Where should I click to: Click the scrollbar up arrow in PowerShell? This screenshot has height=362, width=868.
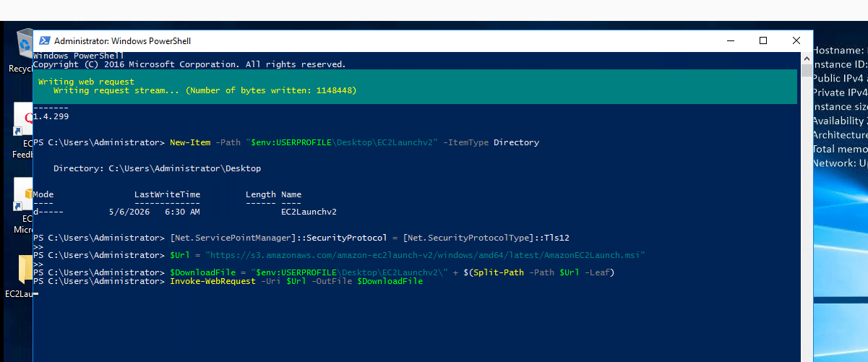806,58
